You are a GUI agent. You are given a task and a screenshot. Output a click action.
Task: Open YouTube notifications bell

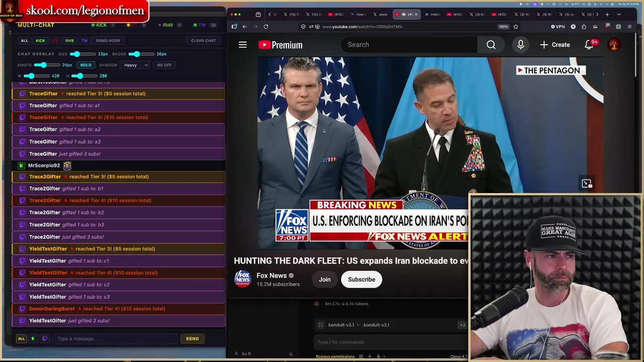(589, 45)
